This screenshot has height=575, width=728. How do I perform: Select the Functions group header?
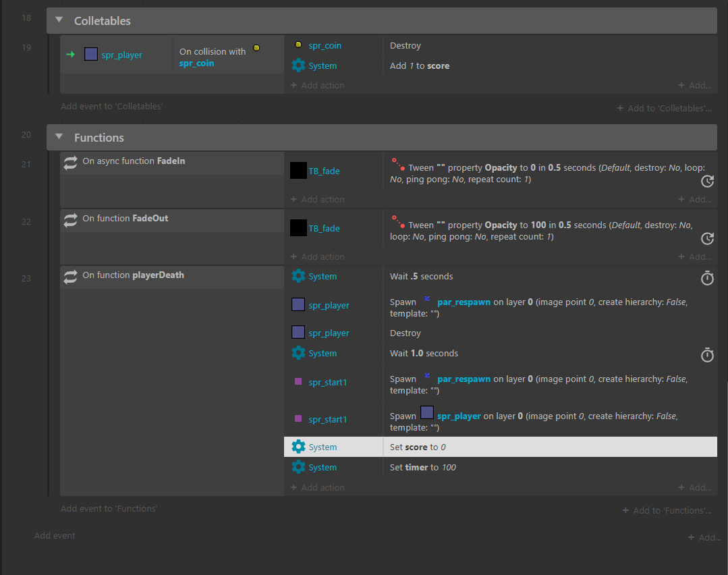click(382, 137)
